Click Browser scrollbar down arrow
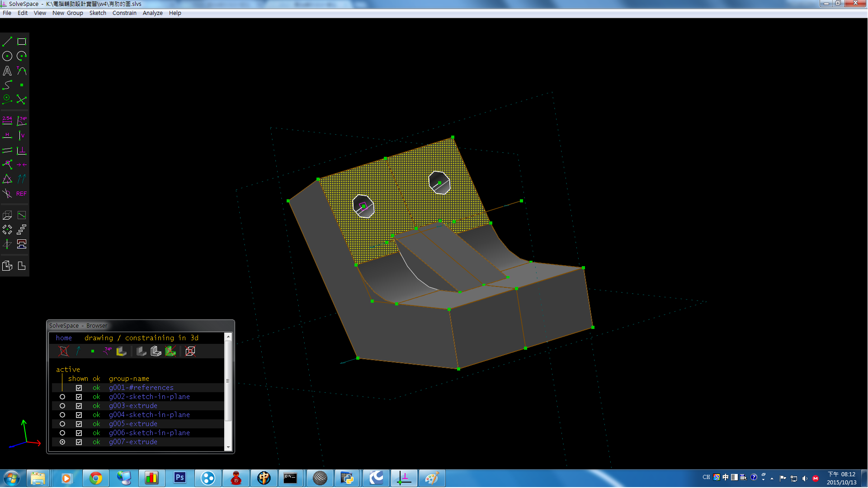Screen dimensions: 868x488 click(x=228, y=447)
